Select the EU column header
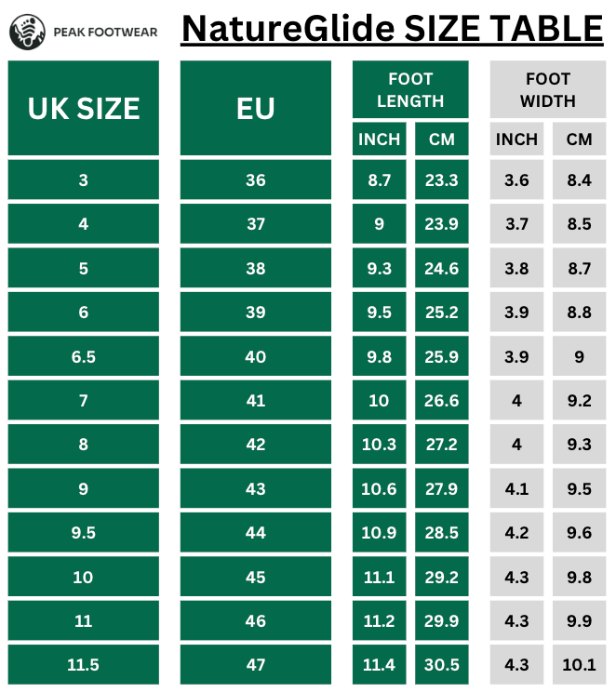The image size is (616, 692). [256, 108]
